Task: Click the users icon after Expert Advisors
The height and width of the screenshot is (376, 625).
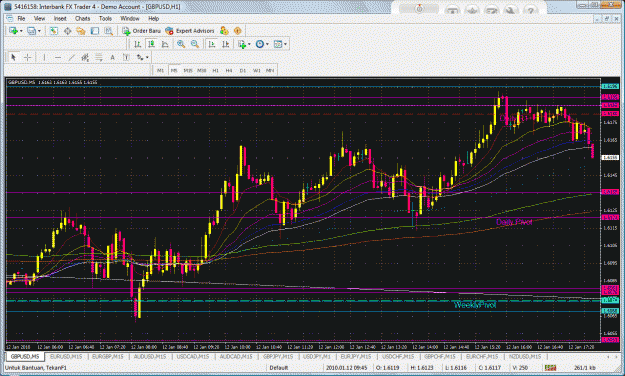Action: click(224, 31)
